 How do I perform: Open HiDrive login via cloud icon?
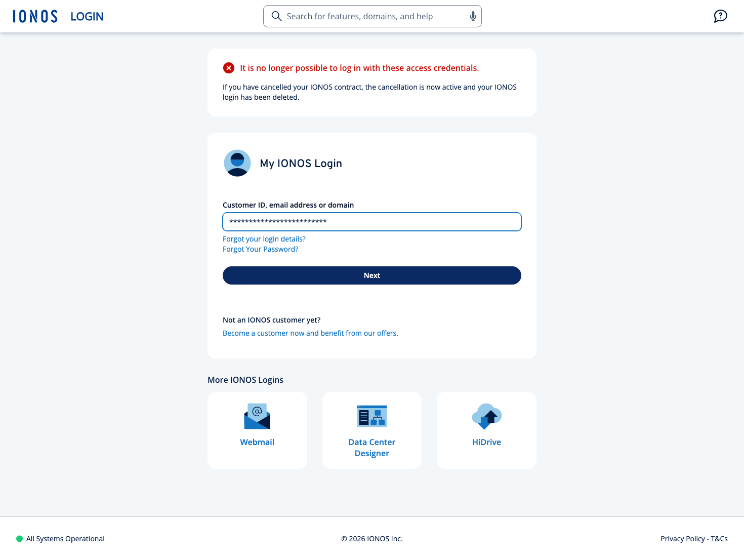(x=486, y=416)
